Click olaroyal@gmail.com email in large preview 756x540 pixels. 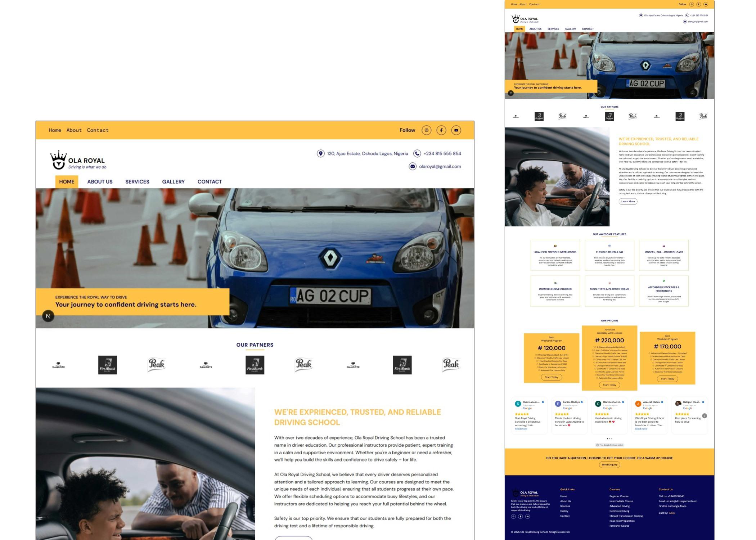coord(440,167)
